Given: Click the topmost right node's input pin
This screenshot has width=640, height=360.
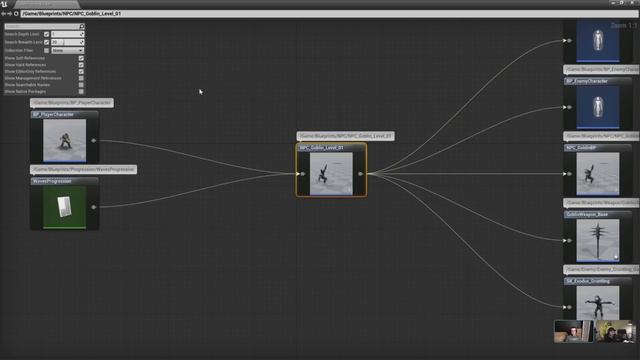Looking at the screenshot, I should coord(569,40).
